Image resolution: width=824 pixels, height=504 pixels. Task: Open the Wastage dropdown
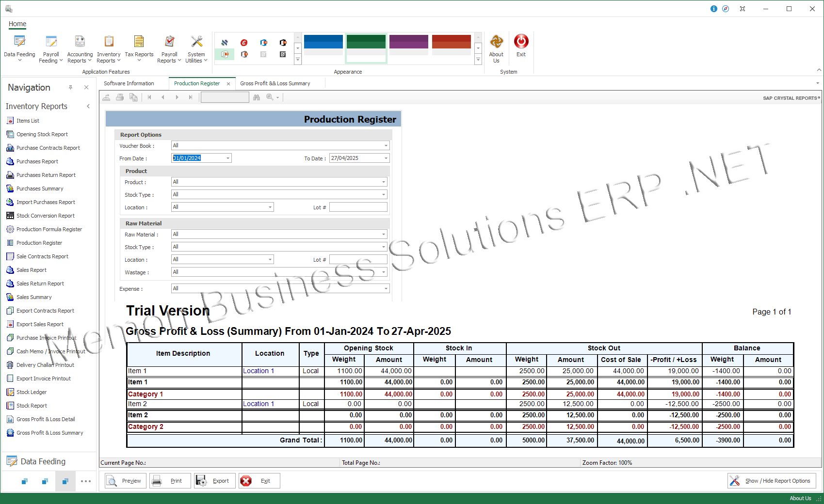click(x=384, y=272)
